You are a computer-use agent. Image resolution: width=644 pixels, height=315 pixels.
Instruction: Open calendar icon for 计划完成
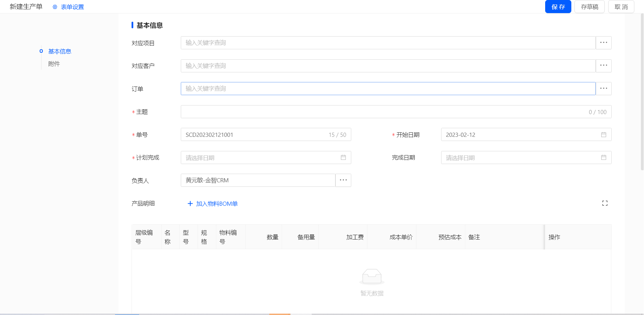click(x=343, y=157)
